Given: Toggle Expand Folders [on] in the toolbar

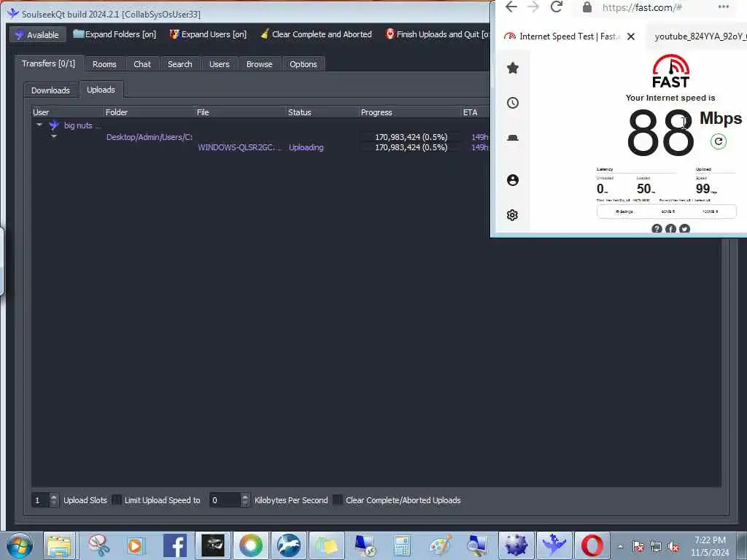Looking at the screenshot, I should (115, 34).
